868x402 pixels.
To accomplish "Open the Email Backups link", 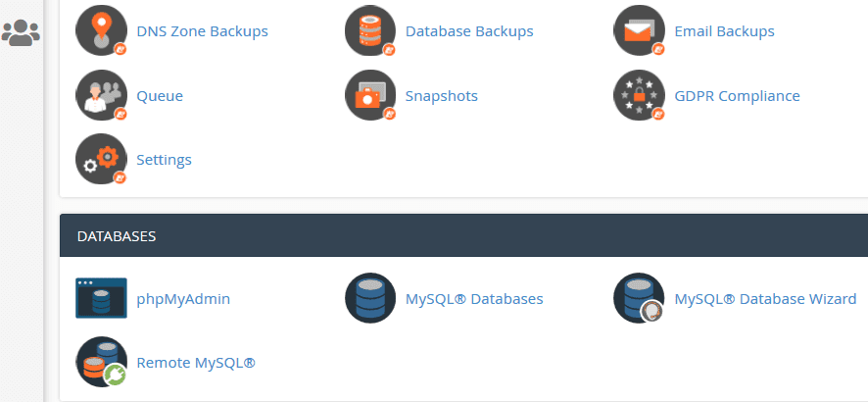I will [724, 31].
